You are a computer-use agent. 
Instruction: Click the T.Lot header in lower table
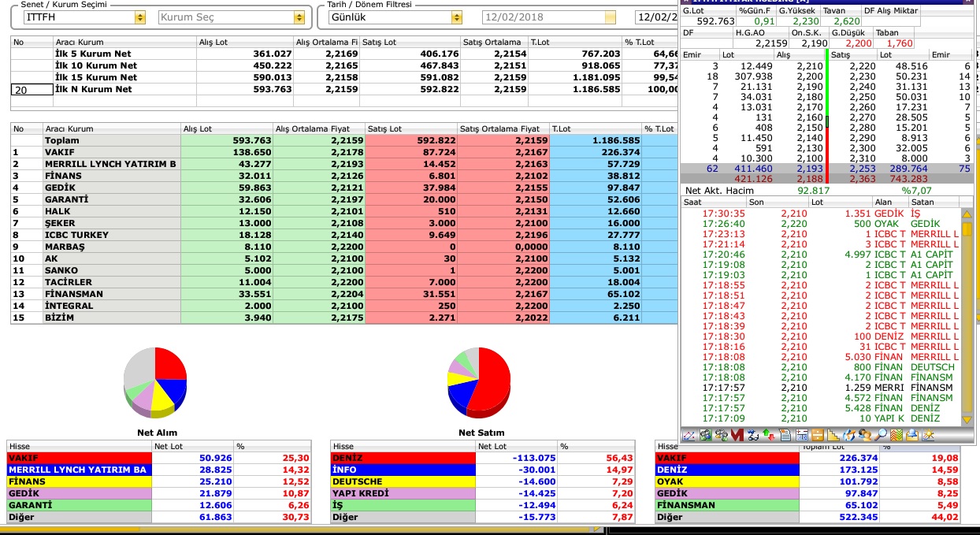pyautogui.click(x=596, y=128)
